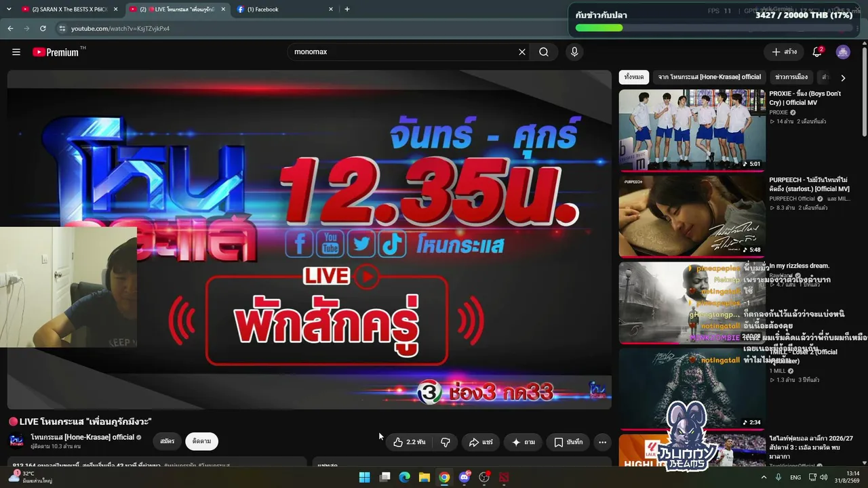The width and height of the screenshot is (868, 488).
Task: Open PURPEECH starlost video thumbnail
Action: 692,216
